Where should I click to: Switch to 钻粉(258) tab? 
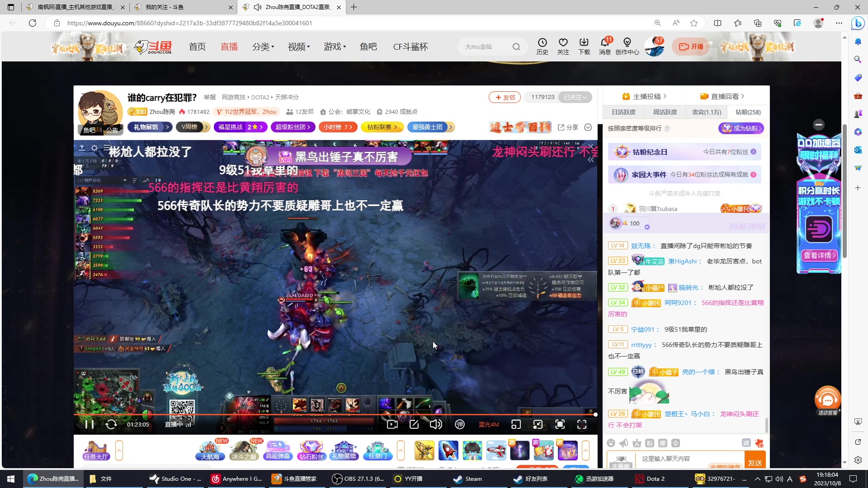pyautogui.click(x=748, y=112)
